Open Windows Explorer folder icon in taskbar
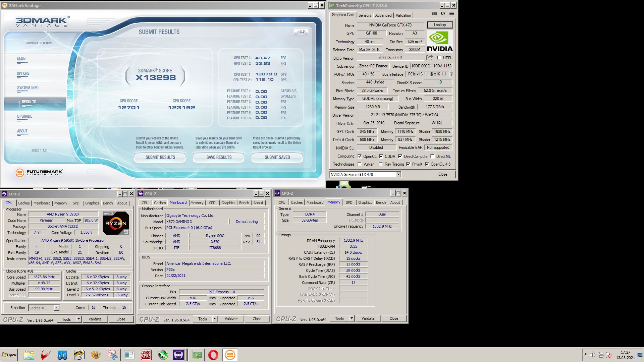The height and width of the screenshot is (362, 644). pos(29,355)
